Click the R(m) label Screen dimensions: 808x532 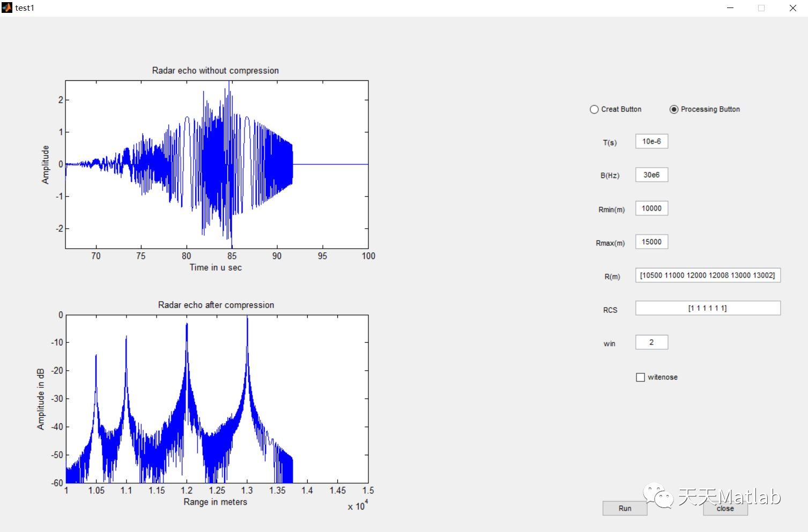pyautogui.click(x=612, y=277)
